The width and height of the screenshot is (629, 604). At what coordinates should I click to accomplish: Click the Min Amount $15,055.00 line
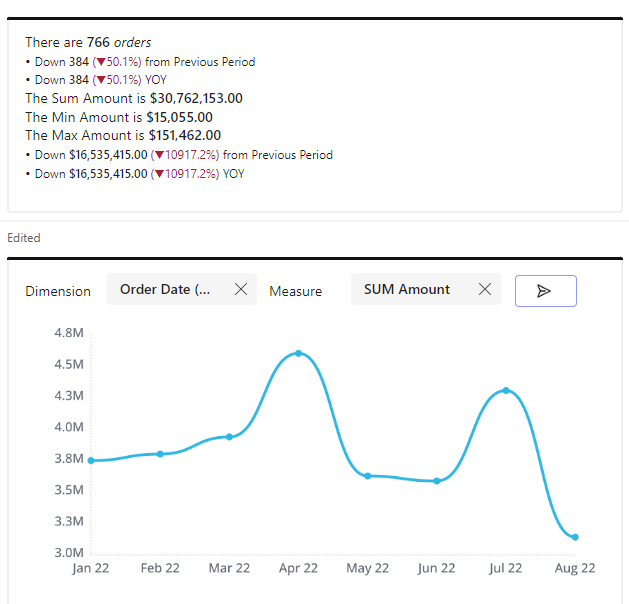pyautogui.click(x=118, y=117)
